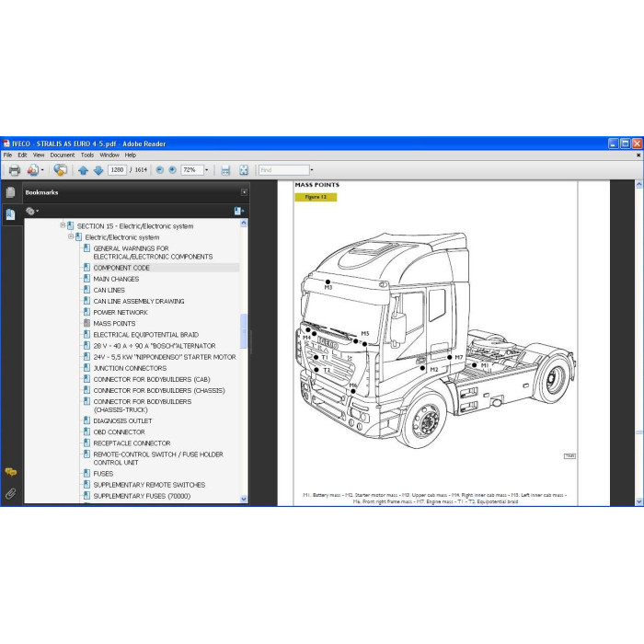Viewport: 644px width, 644px height.
Task: Click the Figure 12 yellow label
Action: tap(316, 197)
